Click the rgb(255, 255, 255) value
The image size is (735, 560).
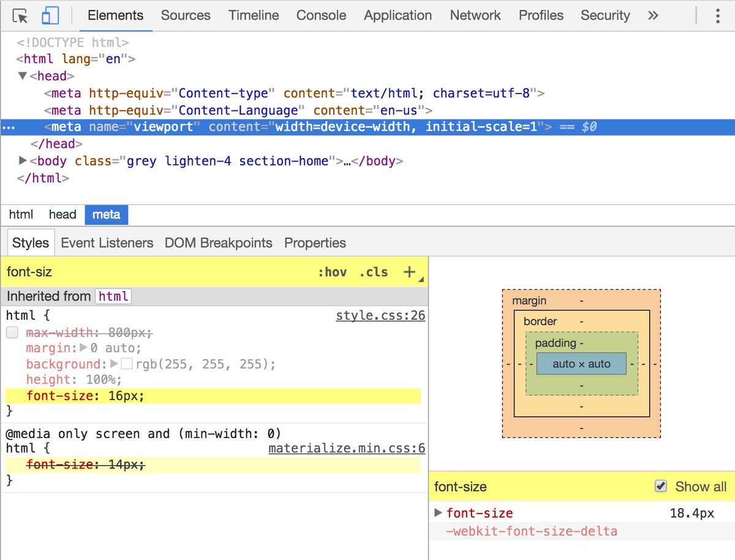[x=205, y=364]
